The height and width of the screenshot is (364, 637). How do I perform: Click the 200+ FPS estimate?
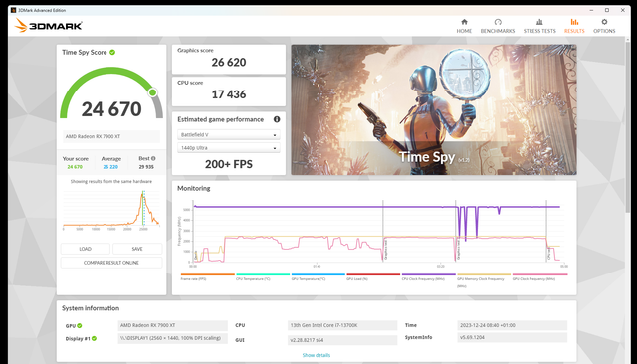point(229,164)
